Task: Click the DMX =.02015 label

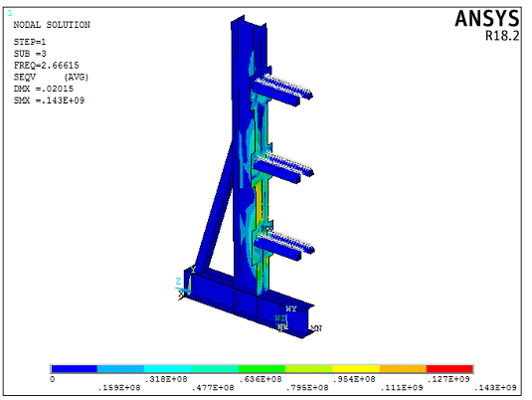Action: tap(44, 89)
